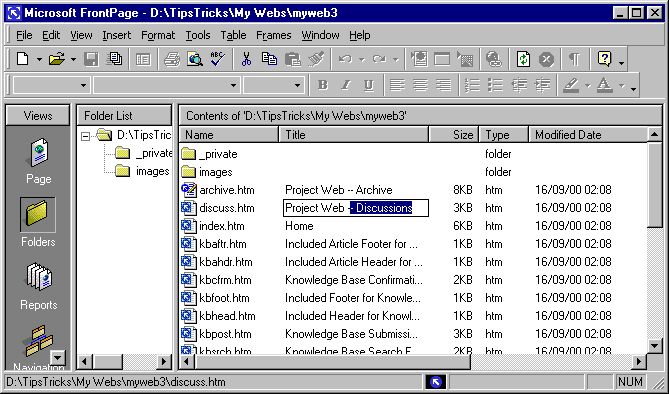
Task: Click the New Page toolbar icon
Action: click(x=22, y=59)
